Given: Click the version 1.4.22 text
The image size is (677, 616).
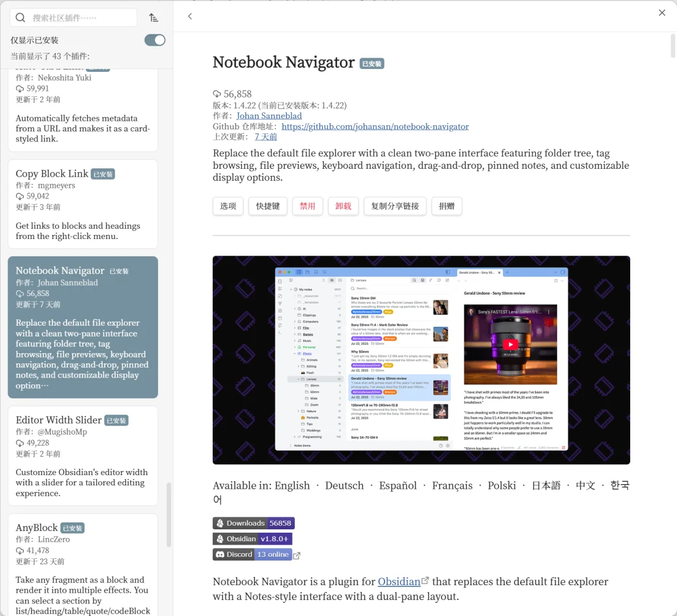Looking at the screenshot, I should pyautogui.click(x=279, y=106).
